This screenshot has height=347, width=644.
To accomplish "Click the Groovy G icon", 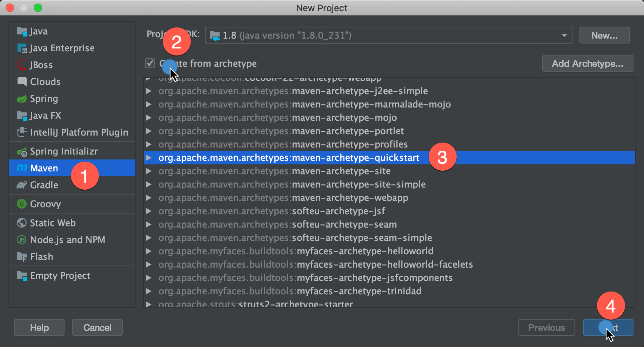I will tap(22, 204).
